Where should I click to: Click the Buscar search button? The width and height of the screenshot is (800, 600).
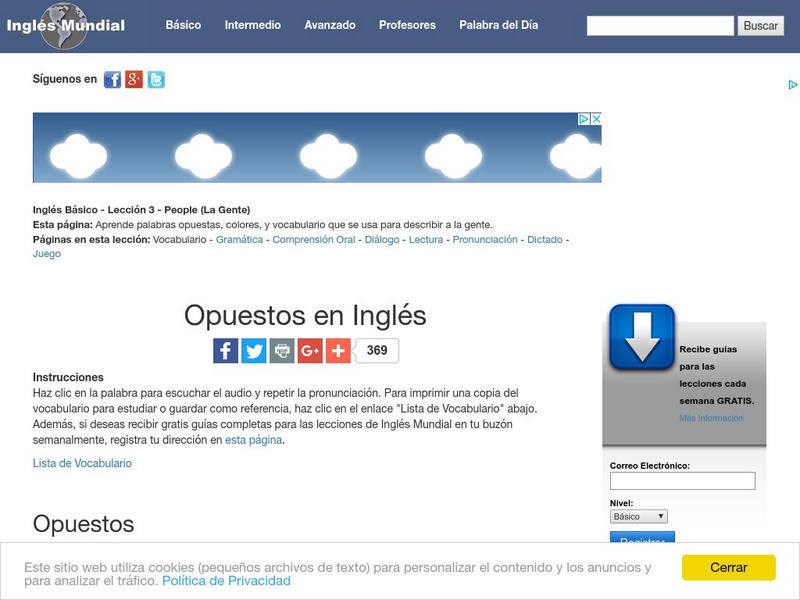(x=760, y=26)
